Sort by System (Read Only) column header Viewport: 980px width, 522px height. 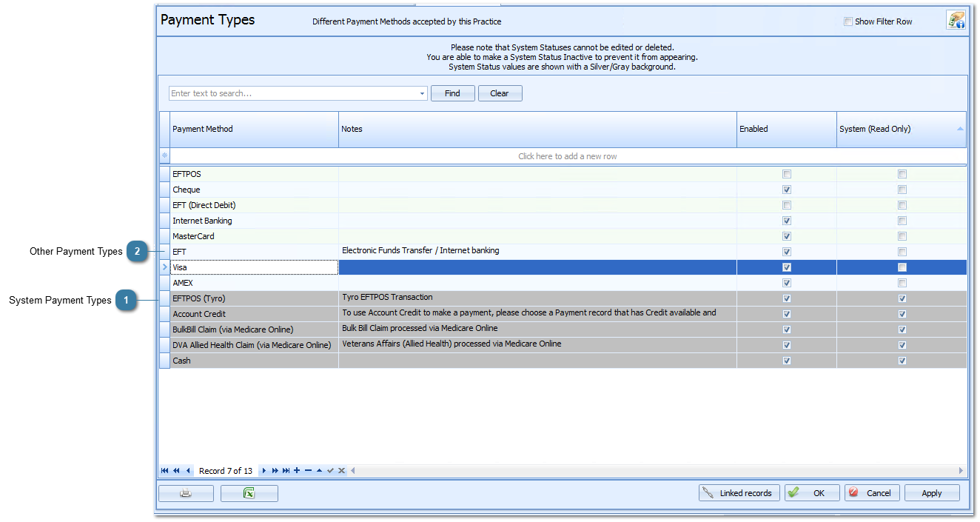click(x=902, y=130)
